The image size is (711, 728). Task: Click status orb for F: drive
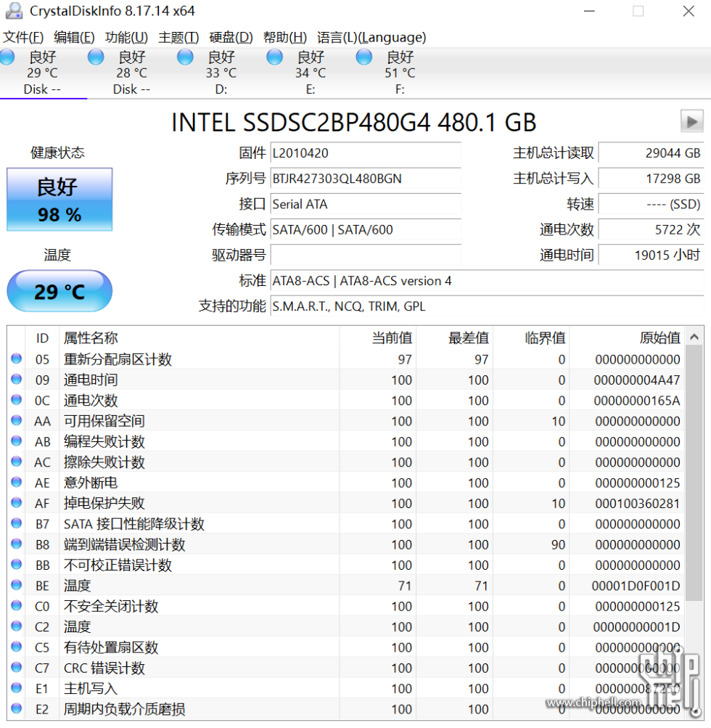[x=364, y=57]
